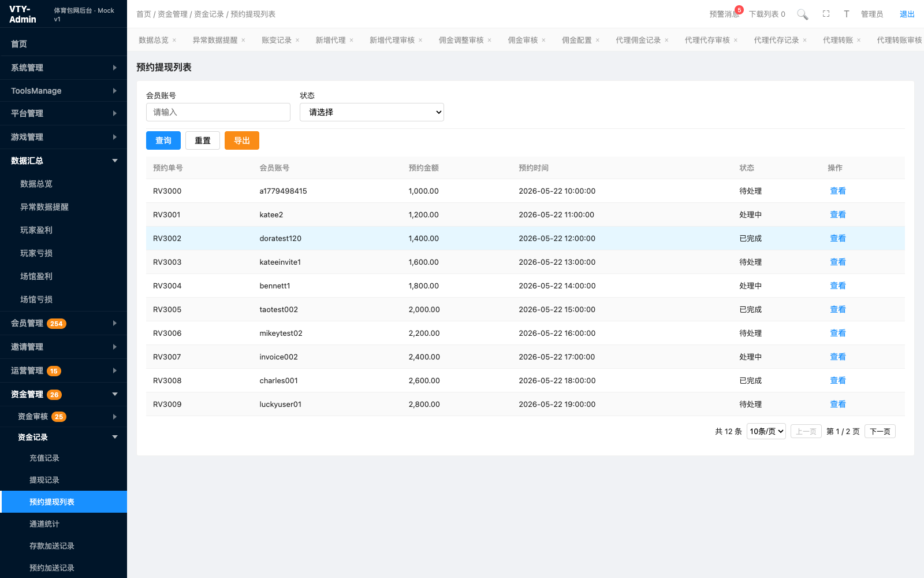
Task: Close the 佣金审核 tab
Action: click(543, 40)
